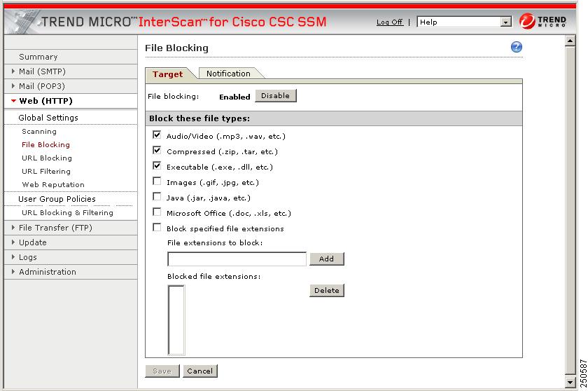This screenshot has height=391, width=588.
Task: Open Web Reputation page
Action: coord(53,184)
